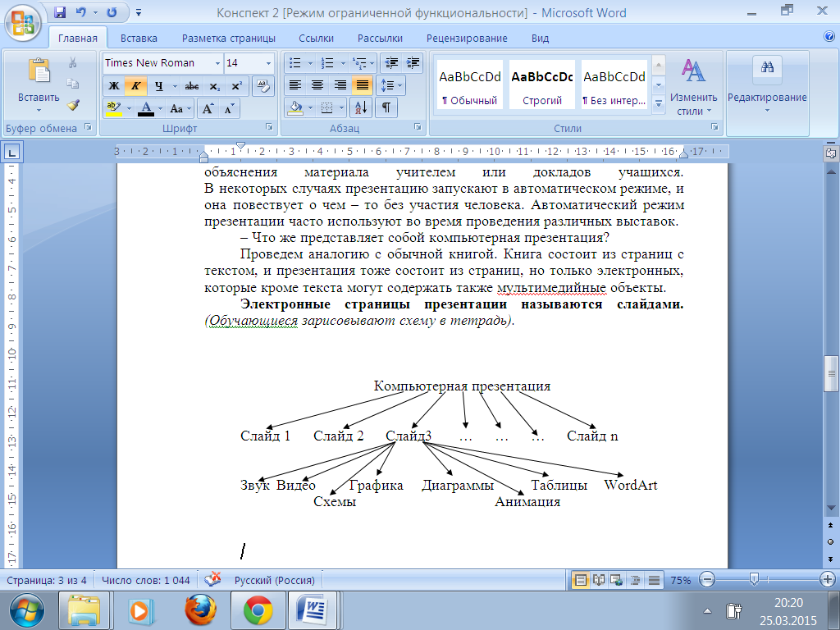The image size is (840, 630).
Task: Apply Обычный style
Action: pos(470,84)
